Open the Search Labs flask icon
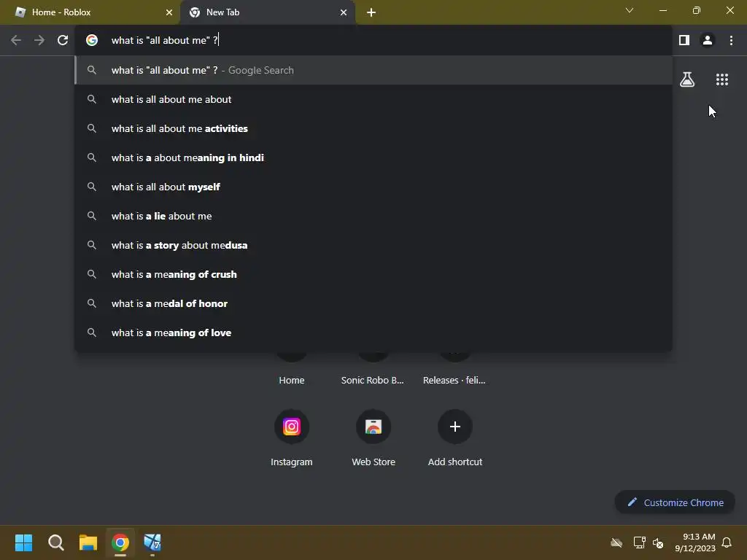The image size is (747, 560). [x=687, y=79]
